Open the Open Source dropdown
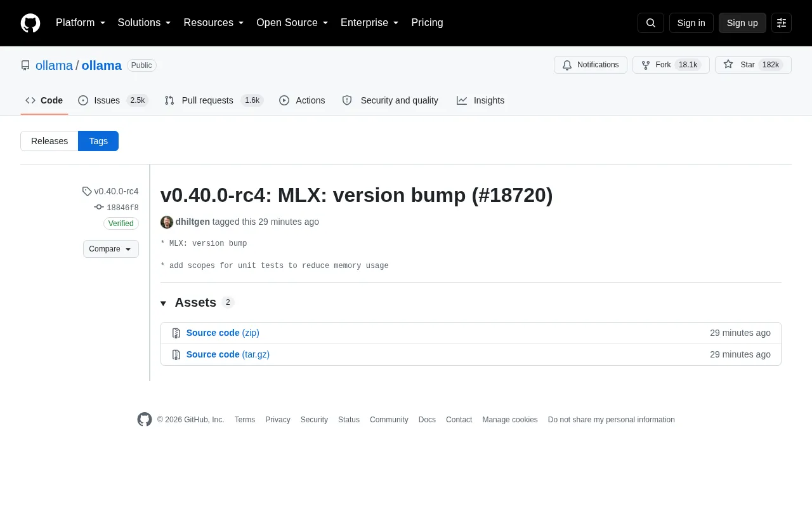Image resolution: width=812 pixels, height=508 pixels. tap(292, 23)
